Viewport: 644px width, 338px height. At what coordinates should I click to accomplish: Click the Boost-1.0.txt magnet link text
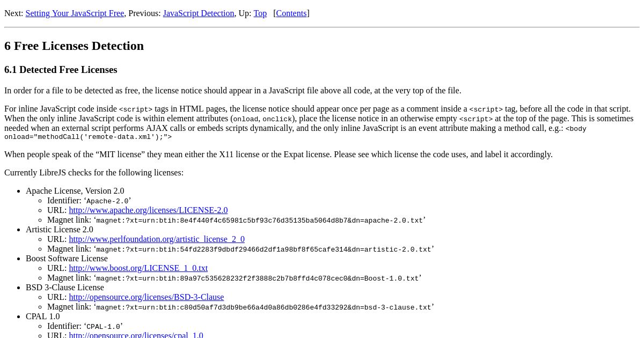(257, 278)
